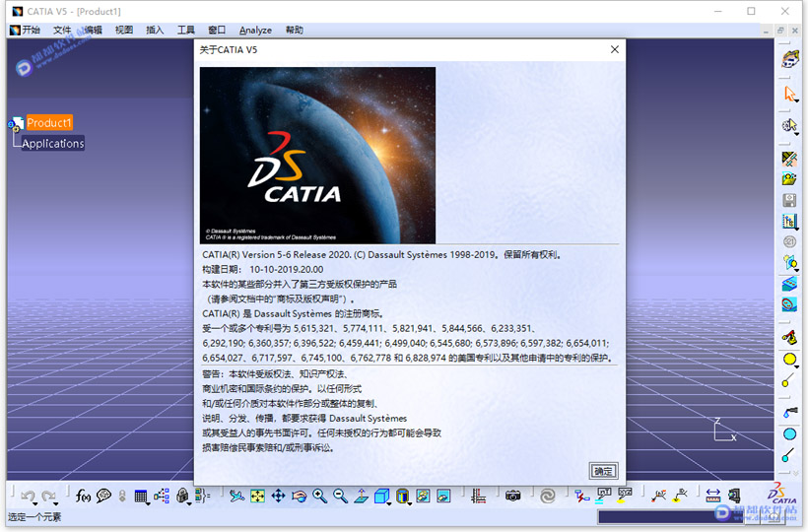808x532 pixels.
Task: Close the 关于CATIA V5 dialog
Action: [x=614, y=49]
